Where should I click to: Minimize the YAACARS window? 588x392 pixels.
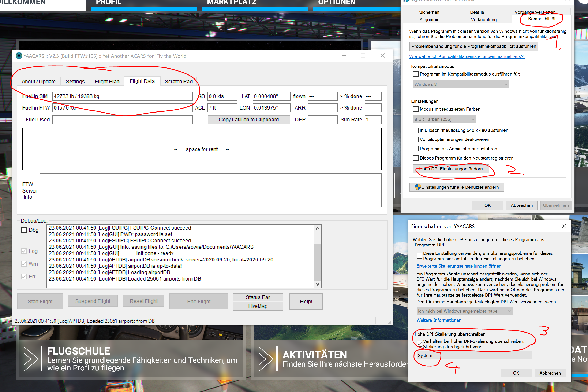point(344,55)
